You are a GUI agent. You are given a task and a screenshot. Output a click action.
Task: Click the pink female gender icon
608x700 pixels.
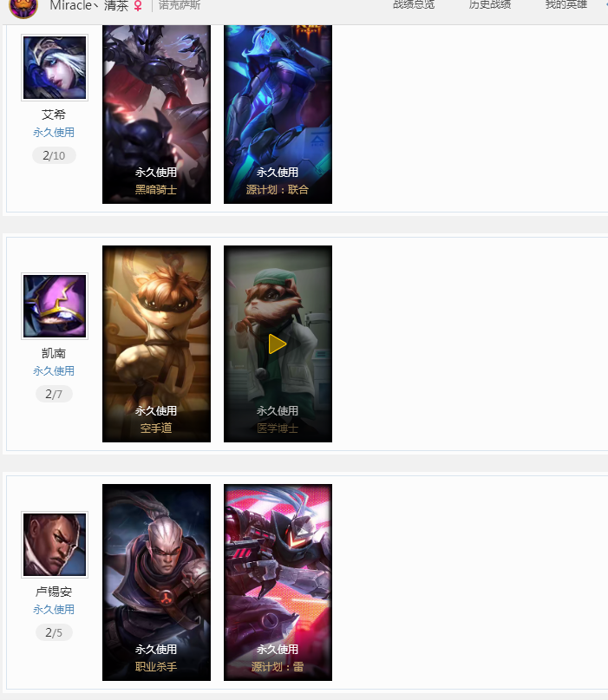[x=138, y=6]
